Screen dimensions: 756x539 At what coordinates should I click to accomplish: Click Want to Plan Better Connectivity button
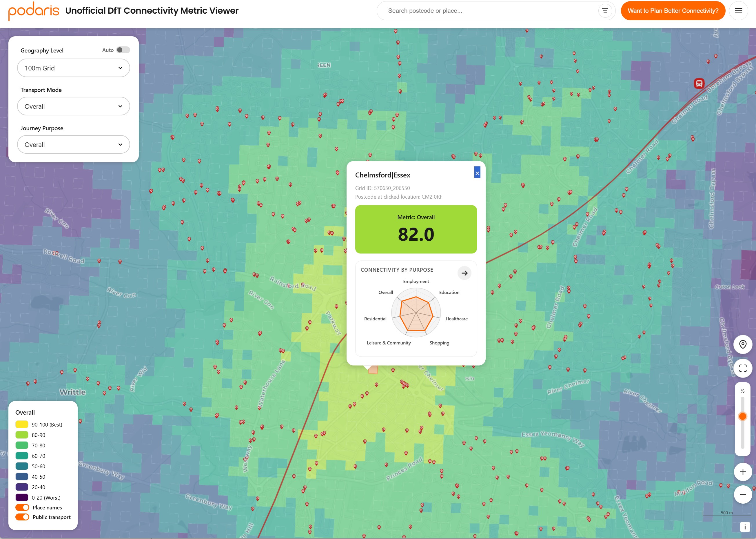[x=673, y=10]
